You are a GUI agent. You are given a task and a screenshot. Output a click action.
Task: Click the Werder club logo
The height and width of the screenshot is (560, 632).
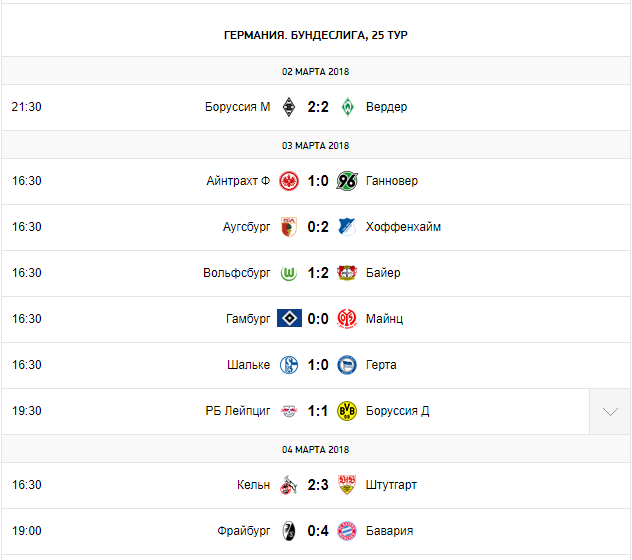coord(347,107)
